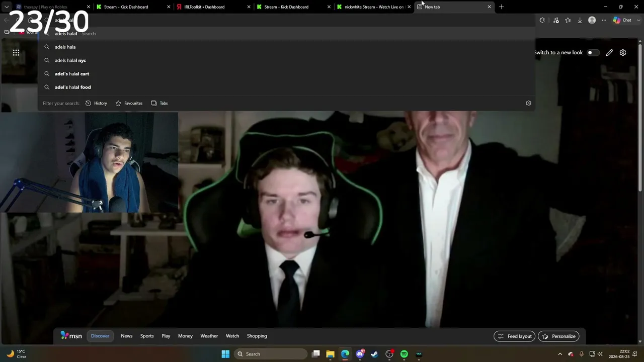
Task: Click the microphone tray icon
Action: tap(582, 354)
